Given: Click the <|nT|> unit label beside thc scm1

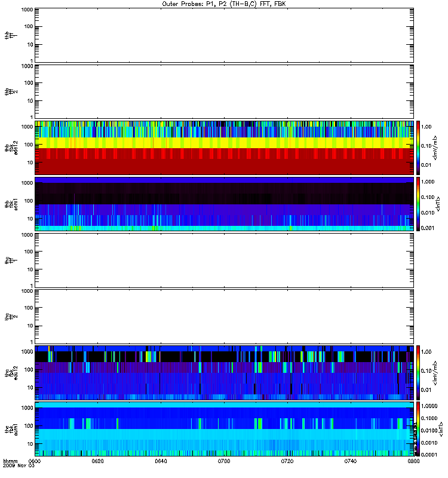Looking at the screenshot, I should coord(440,430).
